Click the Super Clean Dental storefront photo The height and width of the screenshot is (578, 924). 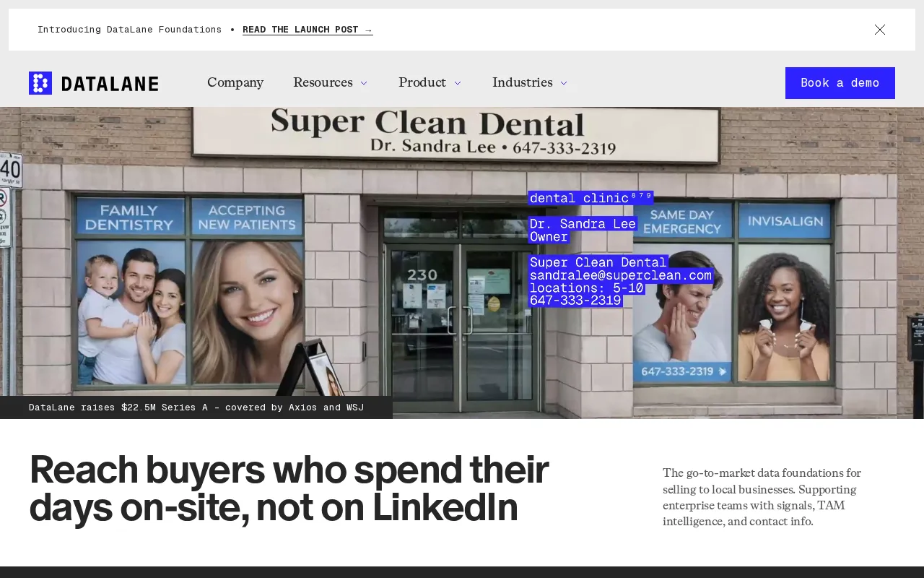tap(462, 263)
